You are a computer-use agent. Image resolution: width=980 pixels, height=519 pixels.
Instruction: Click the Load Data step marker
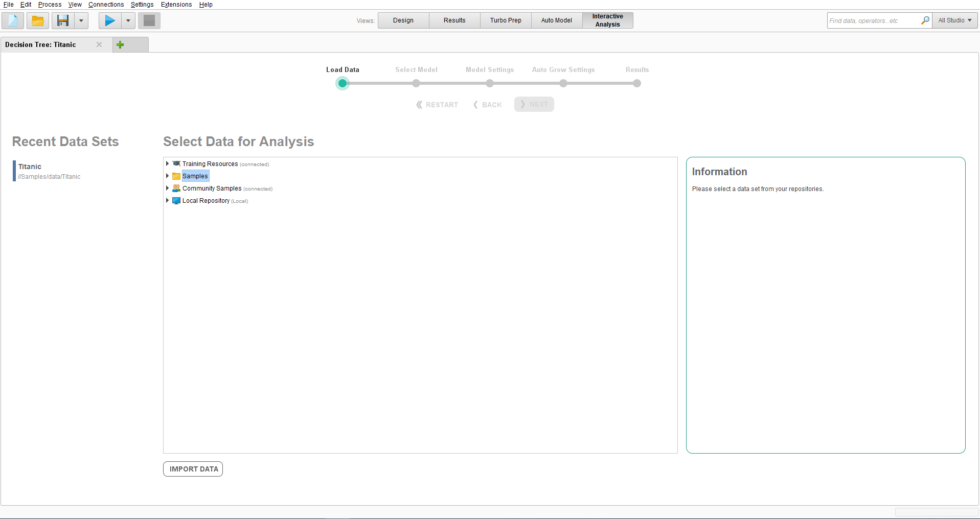[343, 83]
